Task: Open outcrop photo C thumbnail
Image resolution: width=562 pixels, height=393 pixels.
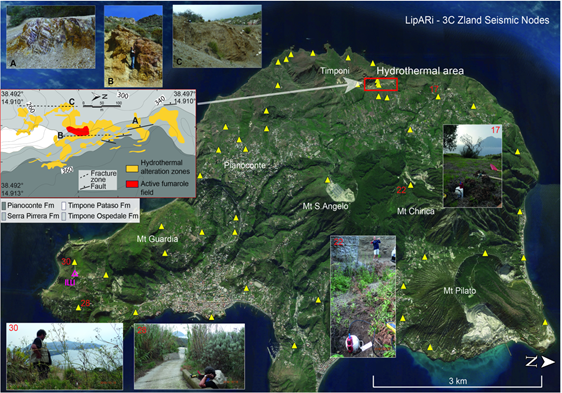Action: click(217, 36)
